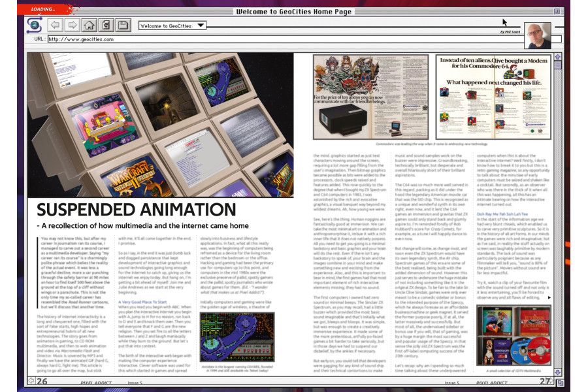Screen dimensions: 588x392
Task: Click the vertical scrollbar up arrow
Action: pyautogui.click(x=558, y=57)
